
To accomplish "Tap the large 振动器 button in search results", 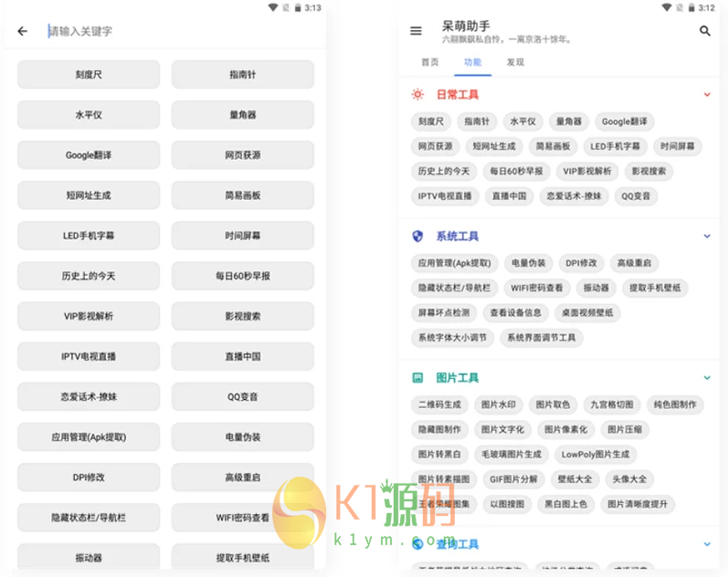I will pyautogui.click(x=89, y=557).
